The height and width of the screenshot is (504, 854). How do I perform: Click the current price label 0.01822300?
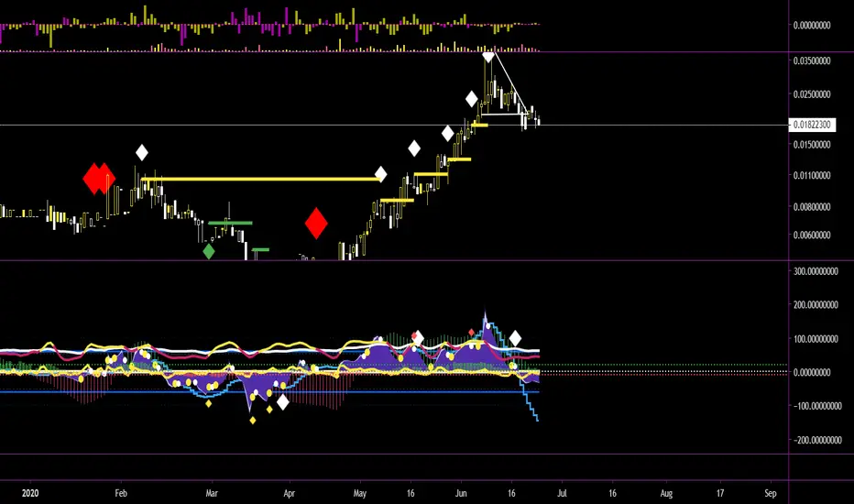(812, 125)
